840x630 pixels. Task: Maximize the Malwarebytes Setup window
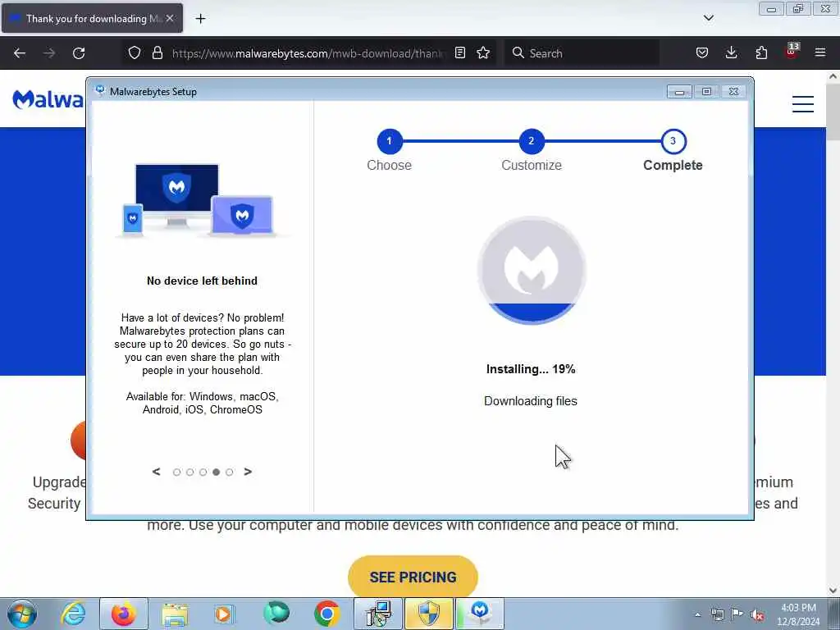tap(706, 92)
